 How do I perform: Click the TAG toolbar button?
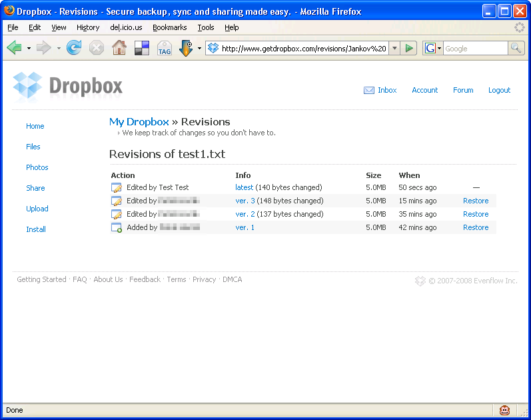(x=165, y=48)
